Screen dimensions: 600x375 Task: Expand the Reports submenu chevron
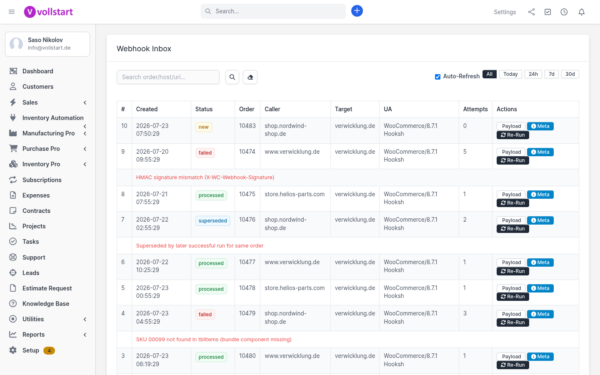(85, 334)
